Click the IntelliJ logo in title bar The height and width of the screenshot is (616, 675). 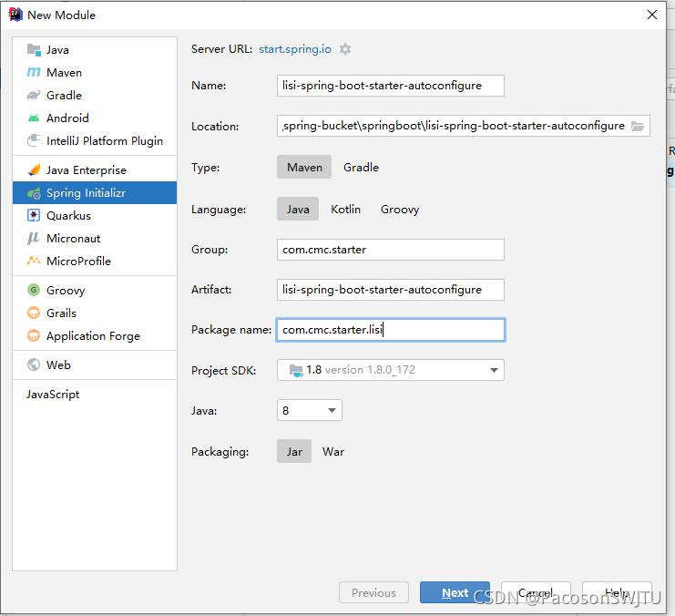[x=15, y=15]
